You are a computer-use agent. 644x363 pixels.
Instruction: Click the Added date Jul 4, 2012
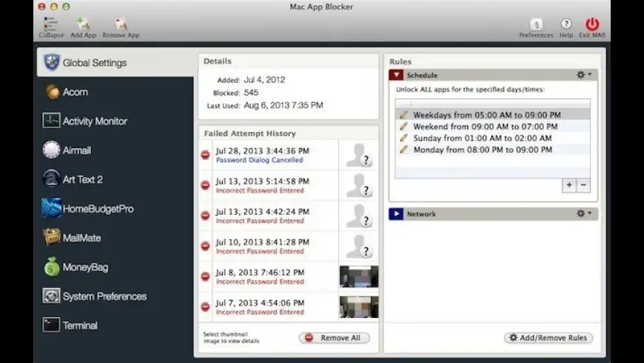264,80
